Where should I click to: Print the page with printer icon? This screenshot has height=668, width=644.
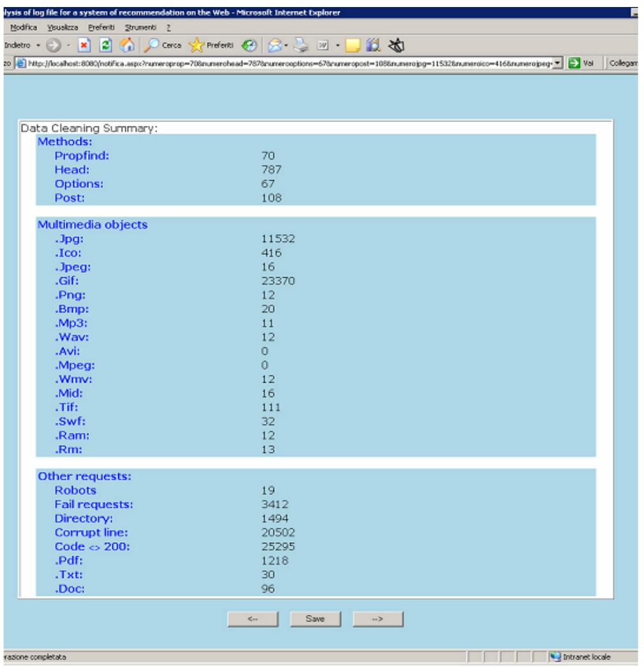tap(301, 45)
